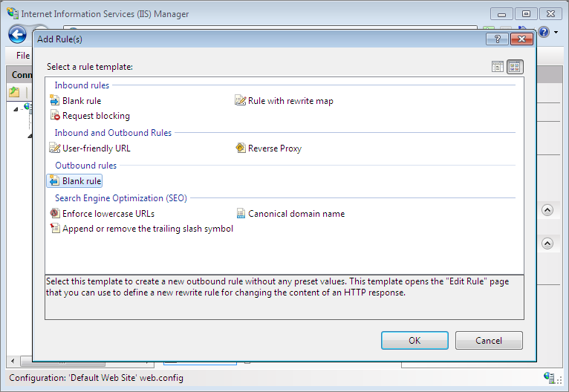569x392 pixels.
Task: Switch to icon grid view
Action: [515, 67]
